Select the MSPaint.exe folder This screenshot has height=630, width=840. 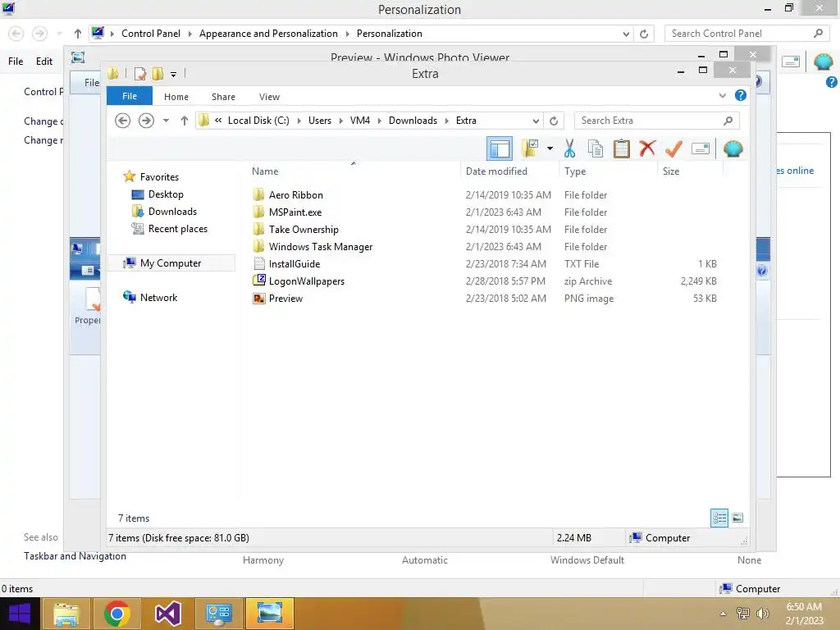(x=295, y=212)
